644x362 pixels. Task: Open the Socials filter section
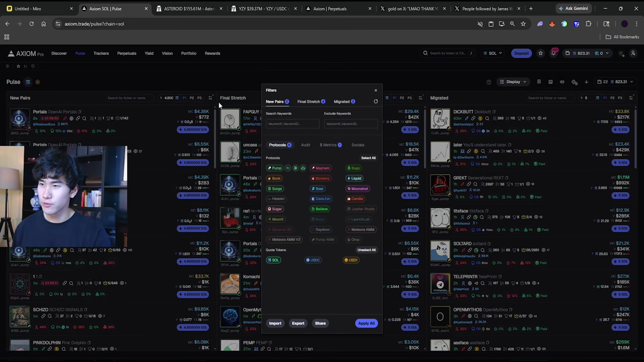358,145
